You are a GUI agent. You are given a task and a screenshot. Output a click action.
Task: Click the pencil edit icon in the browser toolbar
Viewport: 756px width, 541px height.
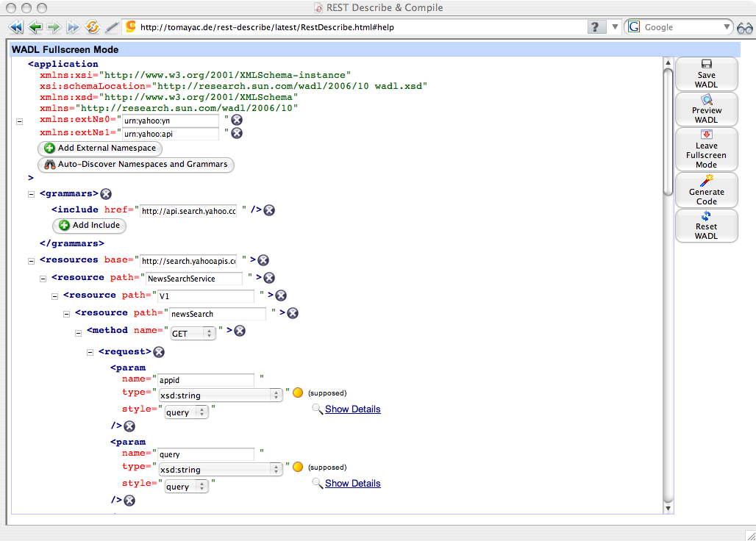click(x=111, y=27)
